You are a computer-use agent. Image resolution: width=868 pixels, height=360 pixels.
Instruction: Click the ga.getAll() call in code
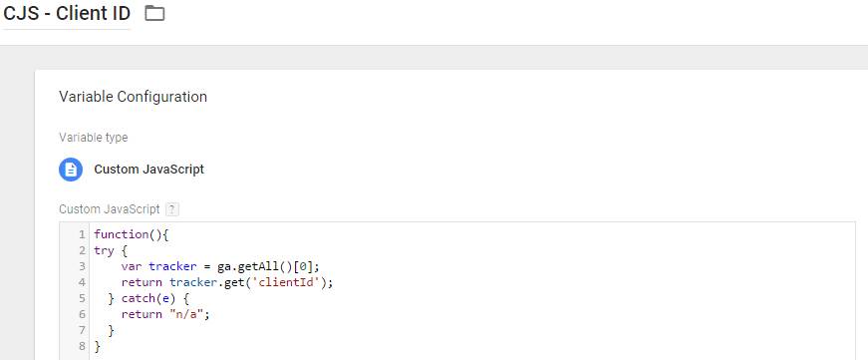255,266
